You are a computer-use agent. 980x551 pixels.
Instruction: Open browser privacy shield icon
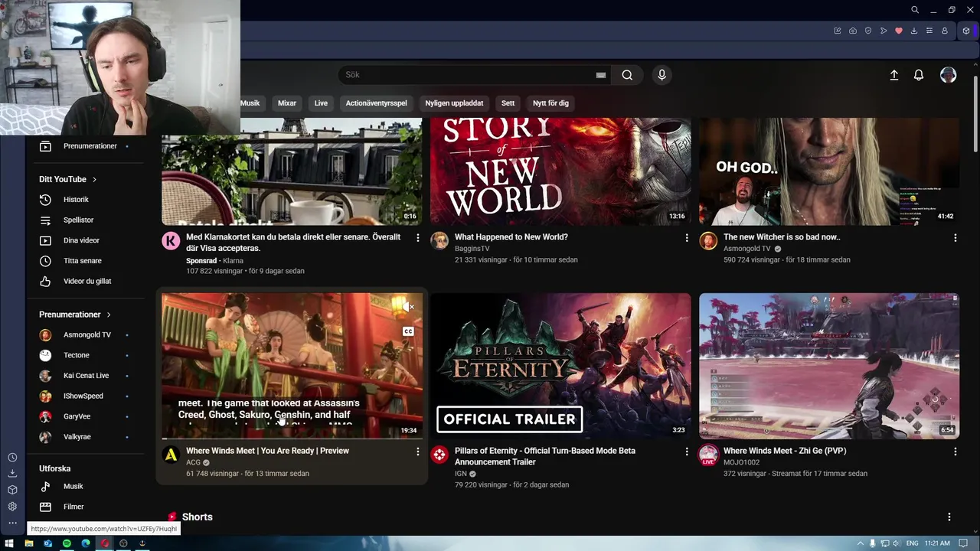pyautogui.click(x=868, y=31)
